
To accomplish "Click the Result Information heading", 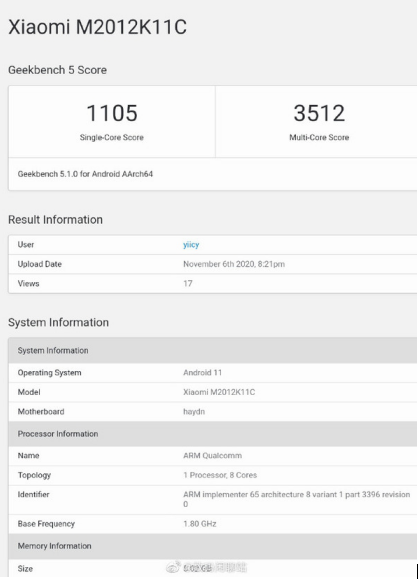I will [56, 220].
